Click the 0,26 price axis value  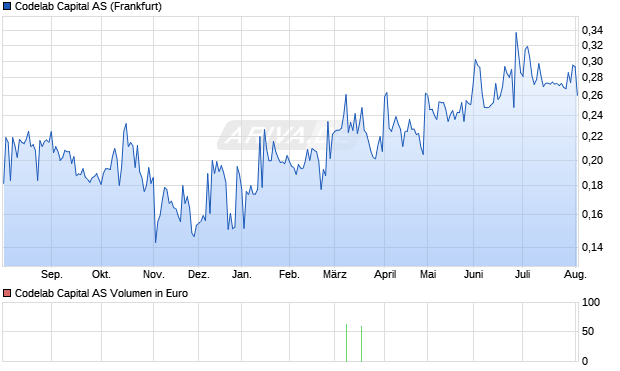point(592,95)
